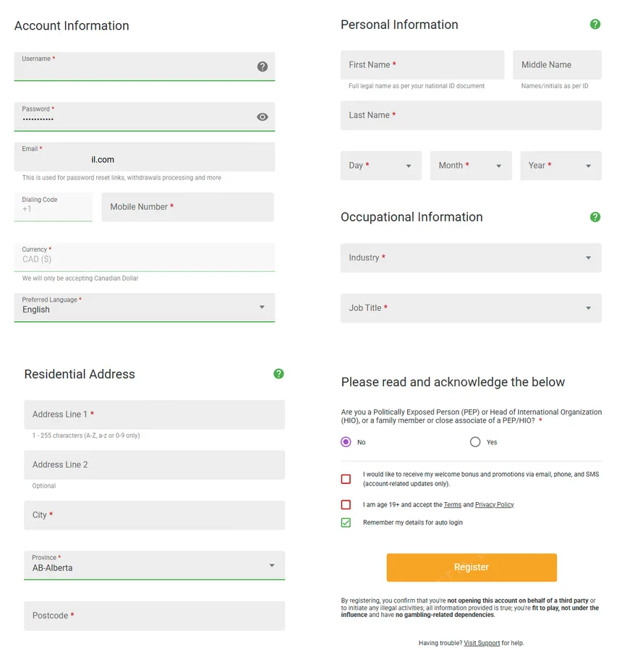
Task: Click the help icon beside Residential Address heading
Action: pos(278,374)
